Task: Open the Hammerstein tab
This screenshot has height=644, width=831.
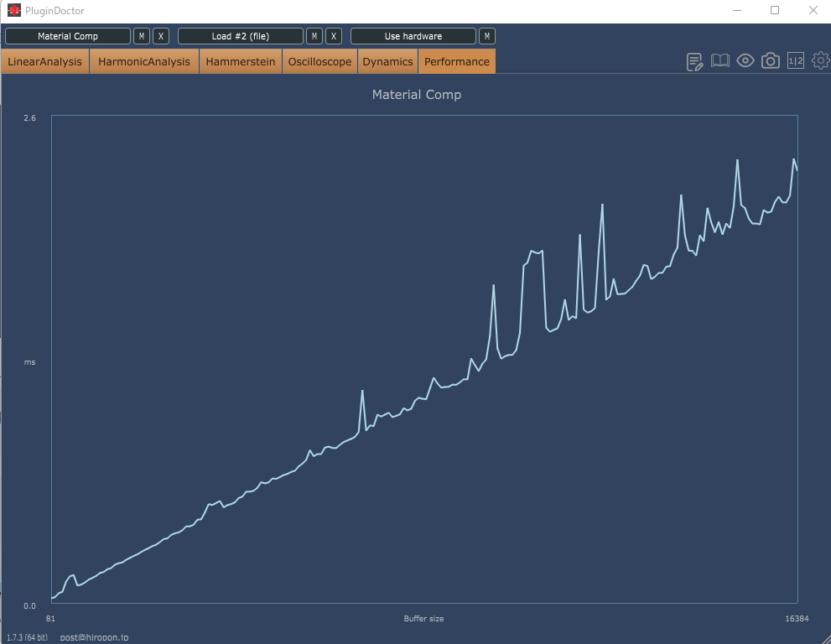Action: pos(241,61)
